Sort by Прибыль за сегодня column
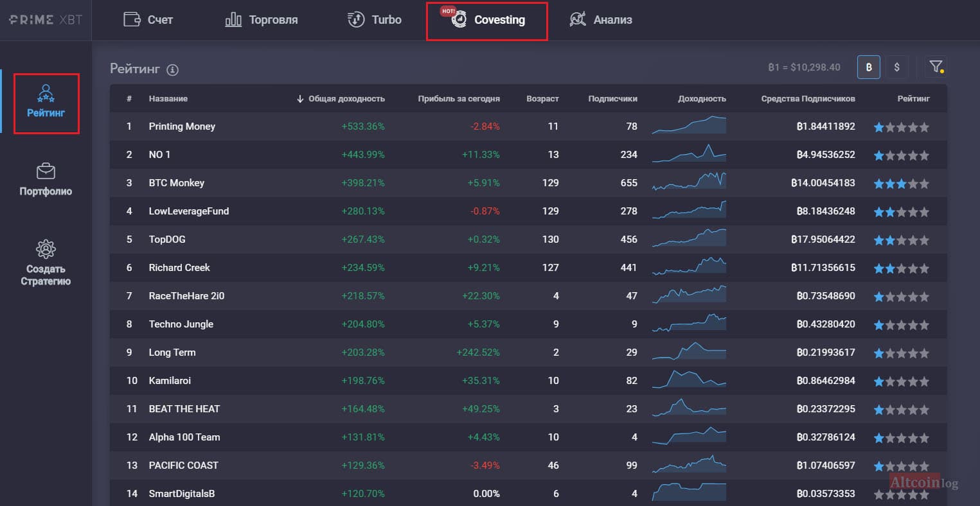Screen dimensions: 980x506 pos(459,98)
